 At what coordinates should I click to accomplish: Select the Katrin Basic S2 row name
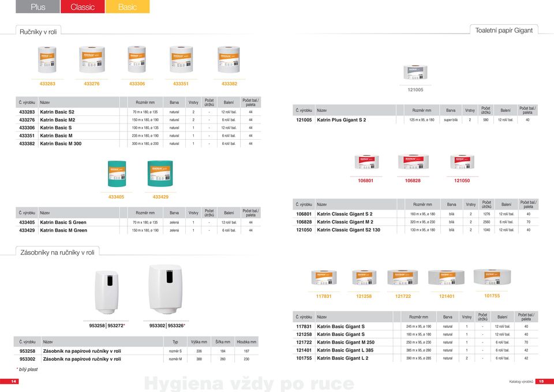pyautogui.click(x=57, y=112)
